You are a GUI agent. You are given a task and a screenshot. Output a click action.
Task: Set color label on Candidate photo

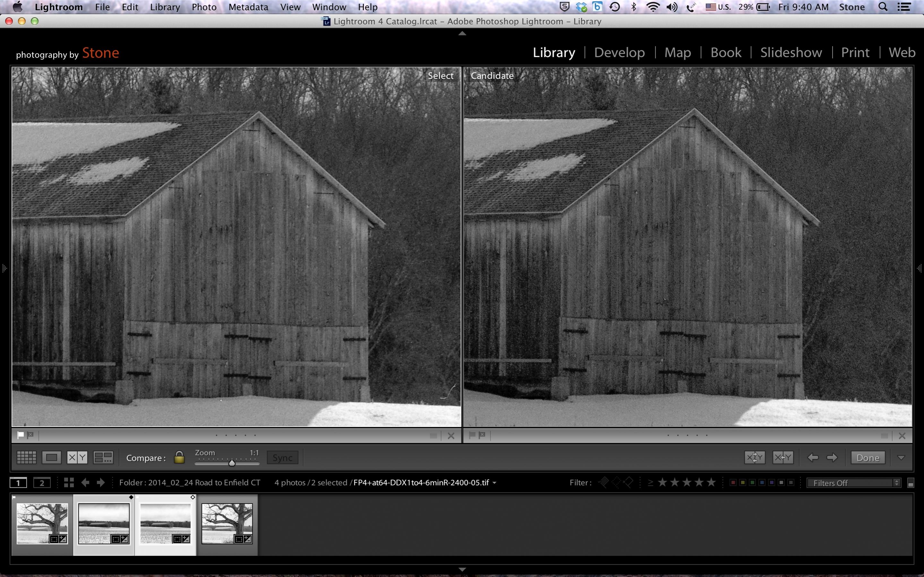[x=885, y=436]
